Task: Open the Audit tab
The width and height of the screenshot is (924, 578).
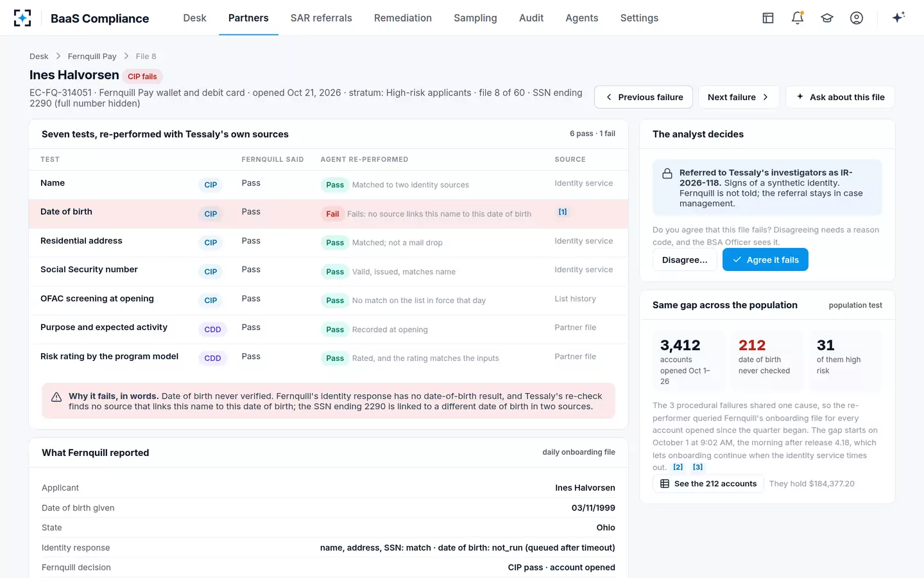Action: [x=531, y=18]
